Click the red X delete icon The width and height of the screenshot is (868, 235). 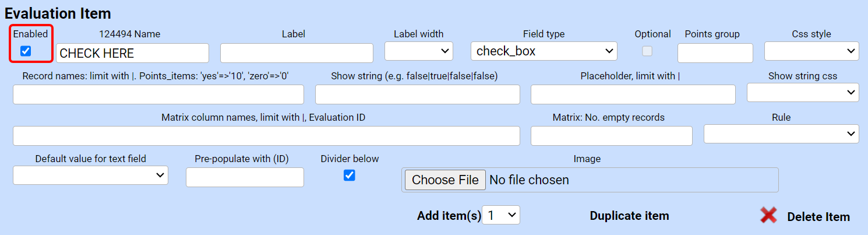768,215
